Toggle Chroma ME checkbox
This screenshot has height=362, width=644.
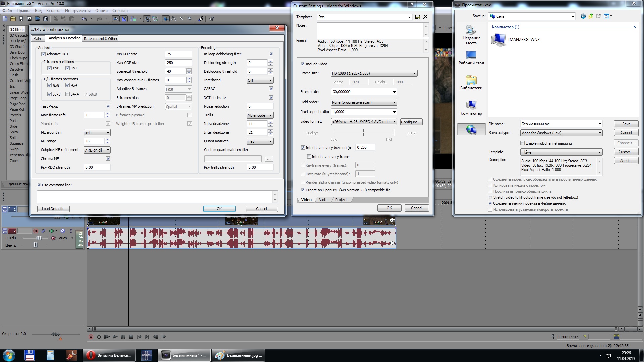108,159
